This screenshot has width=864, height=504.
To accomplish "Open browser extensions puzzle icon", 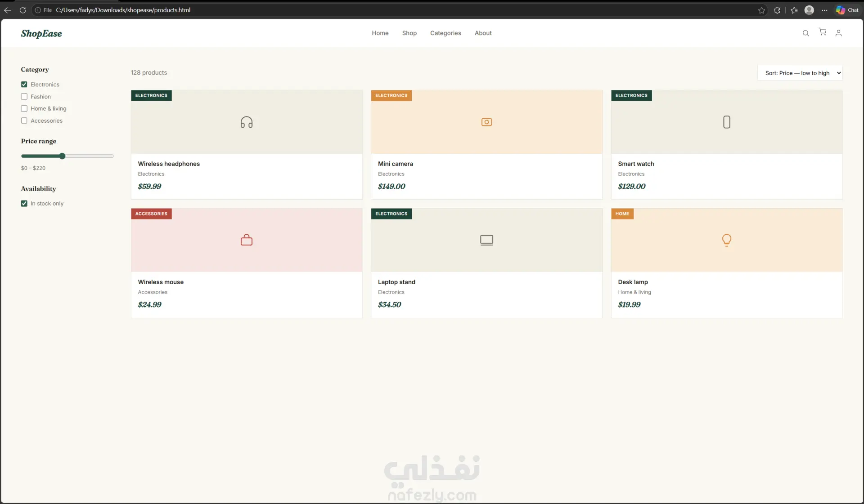I will (x=777, y=10).
